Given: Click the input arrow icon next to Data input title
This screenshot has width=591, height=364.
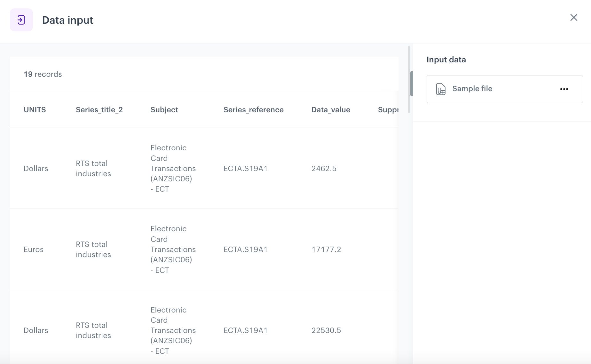Looking at the screenshot, I should pos(21,20).
